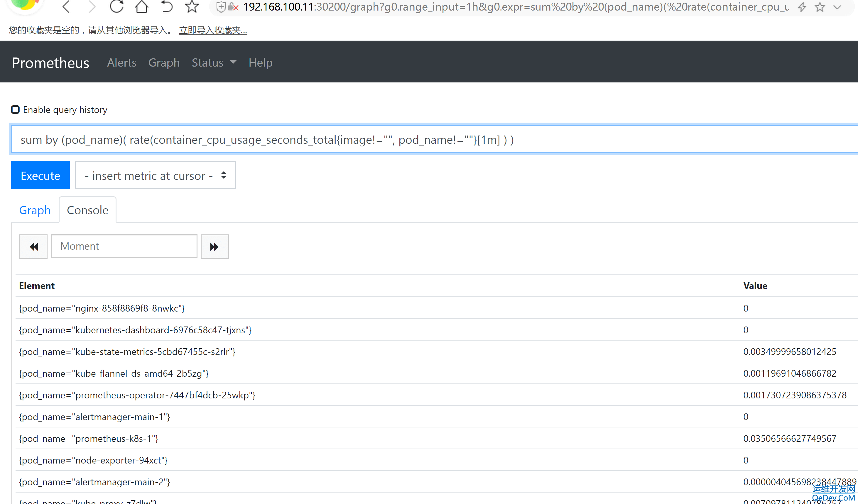Image resolution: width=858 pixels, height=504 pixels.
Task: Click the Value column header
Action: tap(755, 286)
